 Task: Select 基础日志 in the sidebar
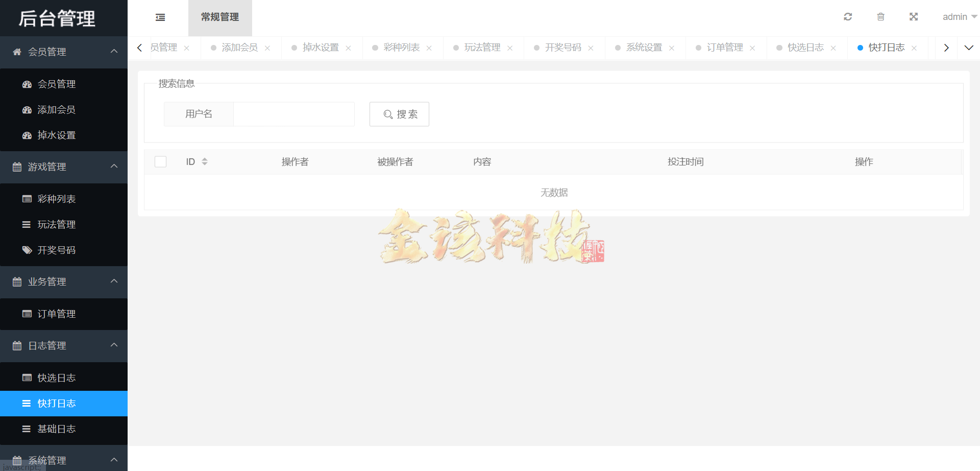[x=56, y=429]
